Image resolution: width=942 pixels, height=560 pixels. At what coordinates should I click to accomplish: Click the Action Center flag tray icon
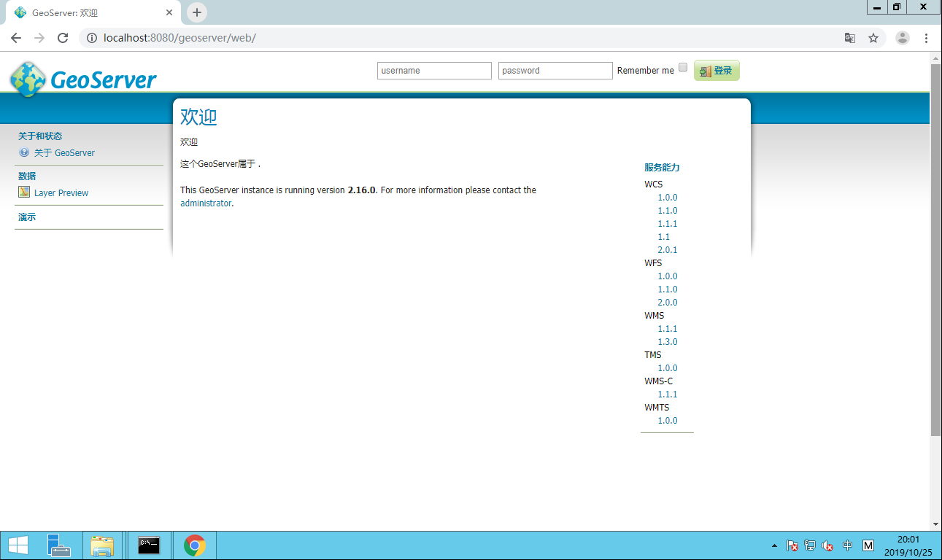pos(792,545)
